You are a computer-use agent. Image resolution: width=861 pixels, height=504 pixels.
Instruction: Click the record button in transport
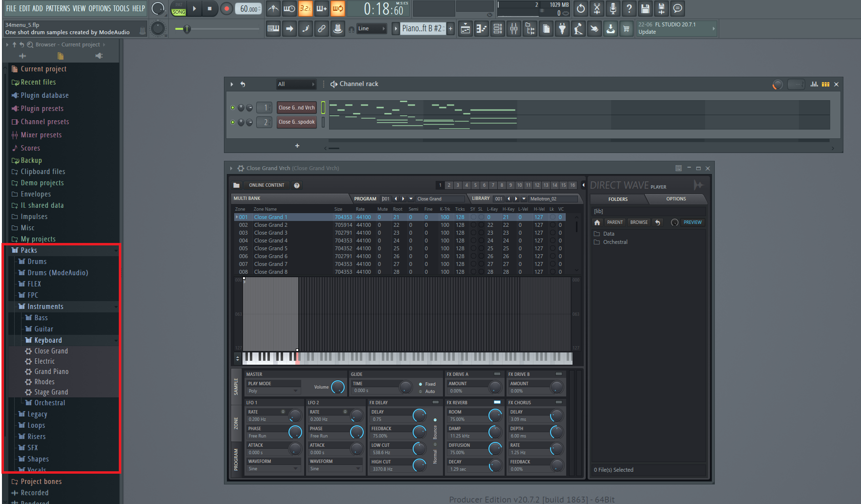coord(226,8)
